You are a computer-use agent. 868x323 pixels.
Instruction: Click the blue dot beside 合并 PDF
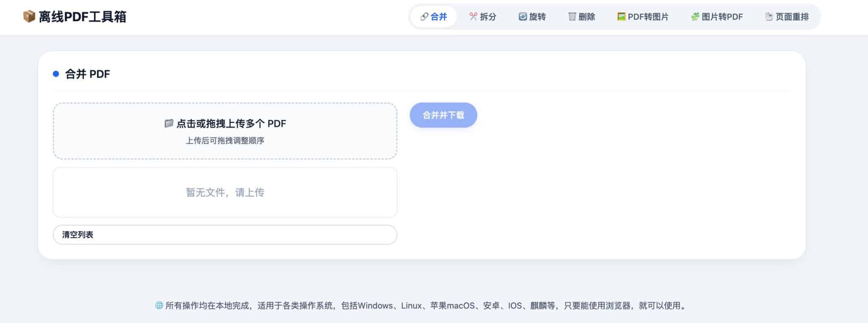pyautogui.click(x=56, y=74)
